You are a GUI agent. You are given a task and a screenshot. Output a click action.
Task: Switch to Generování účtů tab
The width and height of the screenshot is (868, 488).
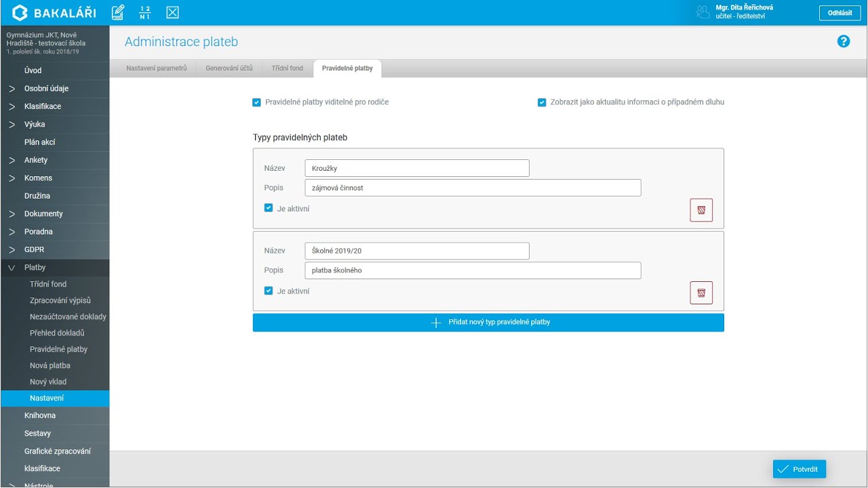[x=229, y=68]
